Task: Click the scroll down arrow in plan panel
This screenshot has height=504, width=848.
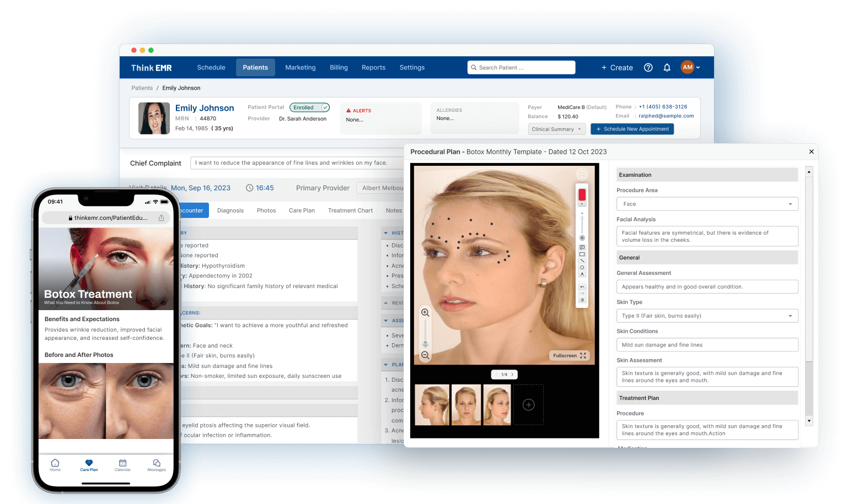Action: pos(809,421)
